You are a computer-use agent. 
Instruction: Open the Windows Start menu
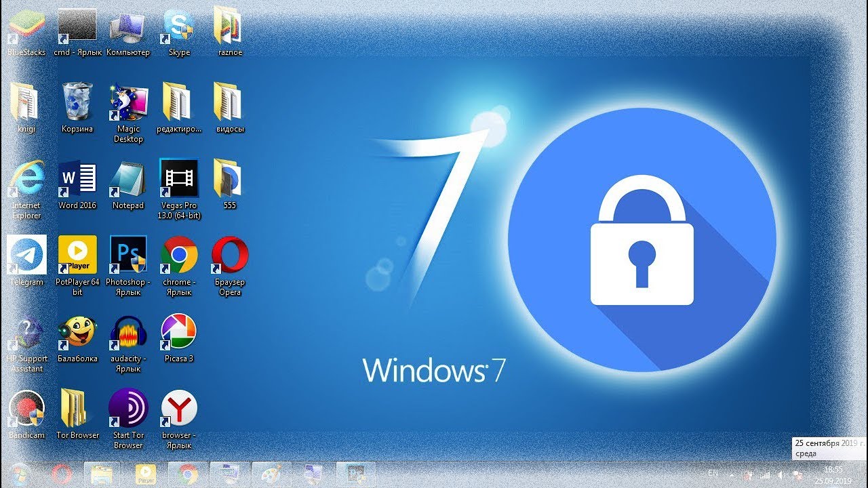[x=20, y=474]
